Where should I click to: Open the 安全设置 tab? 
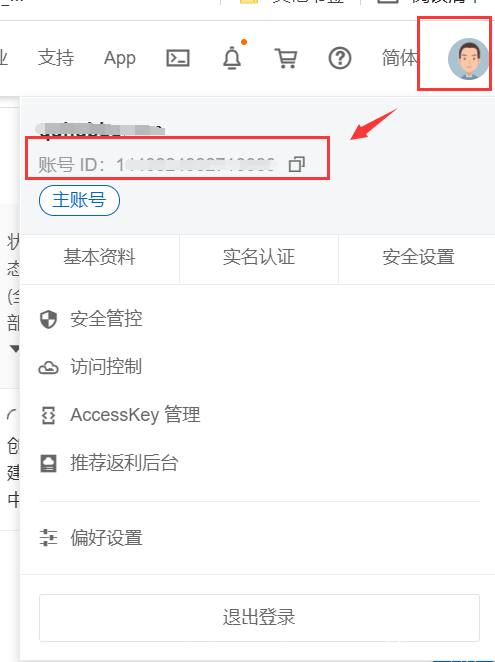tap(418, 258)
